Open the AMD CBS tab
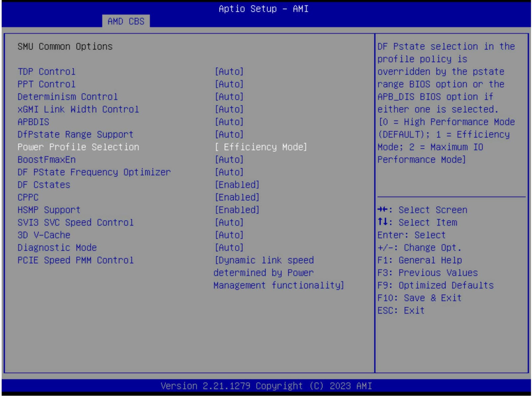This screenshot has width=532, height=404. [x=126, y=22]
